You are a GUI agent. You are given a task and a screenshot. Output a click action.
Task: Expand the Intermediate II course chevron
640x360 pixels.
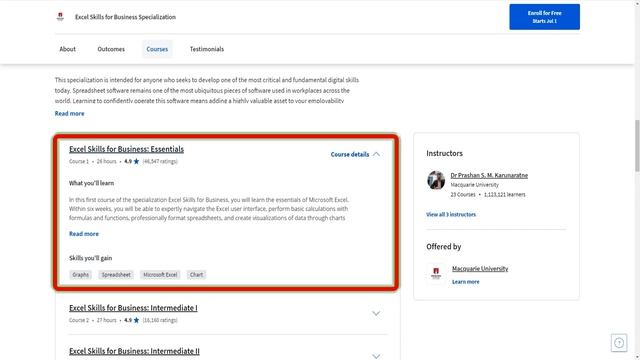pyautogui.click(x=376, y=356)
